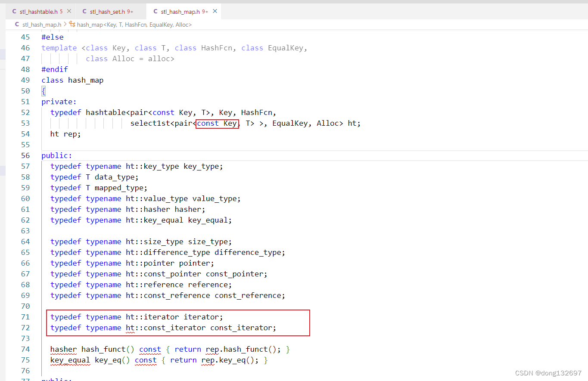588x381 pixels.
Task: Open hash_map<Key, T, HashFcn...> breadcrumb symbol
Action: 134,25
